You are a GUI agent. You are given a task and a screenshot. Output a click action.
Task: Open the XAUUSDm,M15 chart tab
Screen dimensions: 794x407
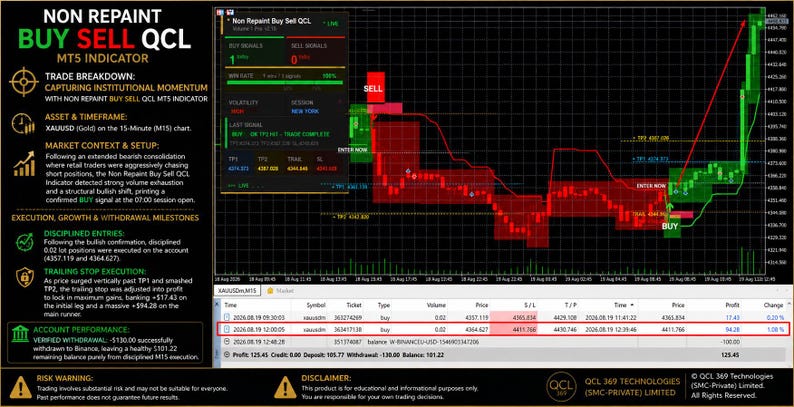click(237, 291)
